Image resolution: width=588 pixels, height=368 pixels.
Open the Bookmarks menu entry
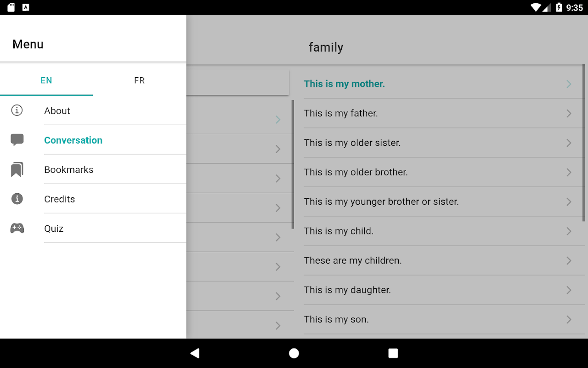(x=69, y=170)
